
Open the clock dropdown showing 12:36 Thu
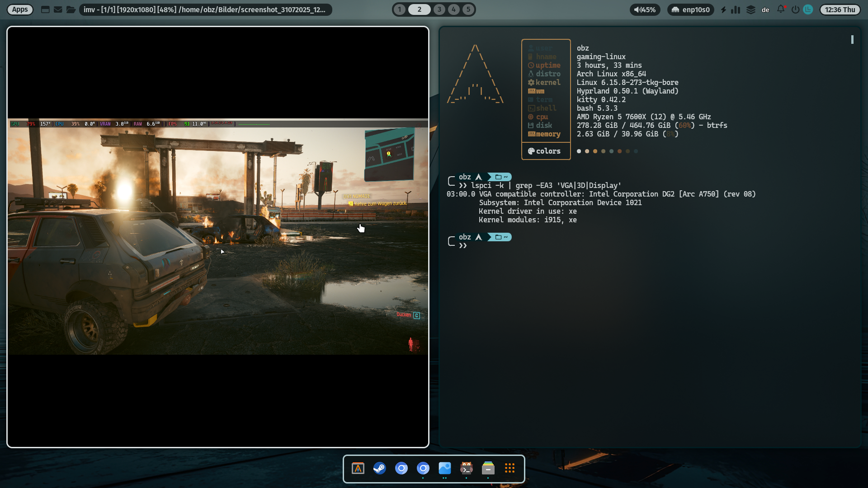pos(840,9)
